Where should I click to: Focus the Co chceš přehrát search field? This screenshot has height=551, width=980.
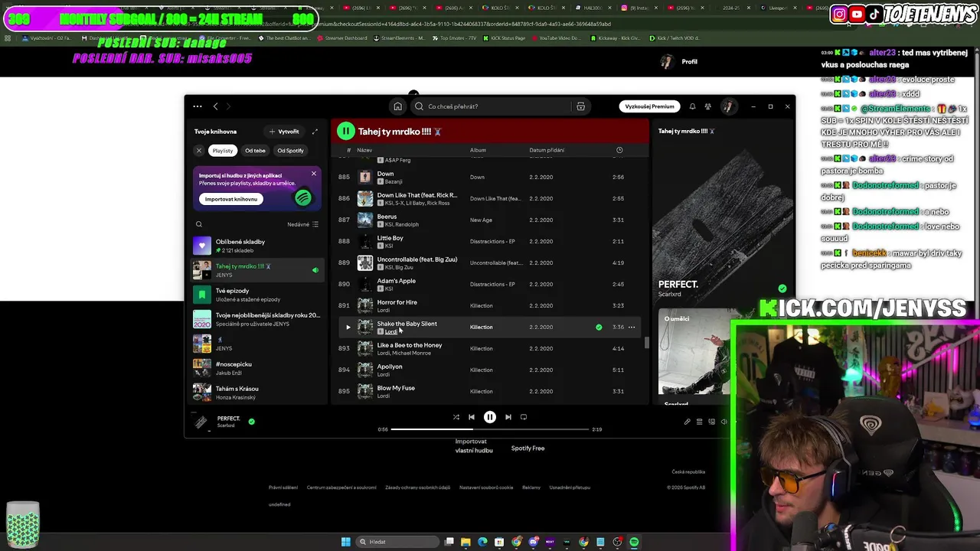click(x=490, y=106)
